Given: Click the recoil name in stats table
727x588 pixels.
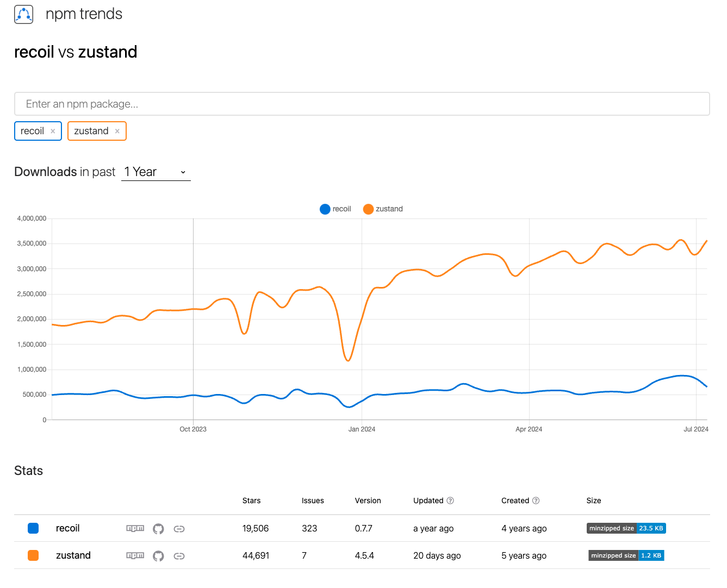Looking at the screenshot, I should (x=68, y=528).
